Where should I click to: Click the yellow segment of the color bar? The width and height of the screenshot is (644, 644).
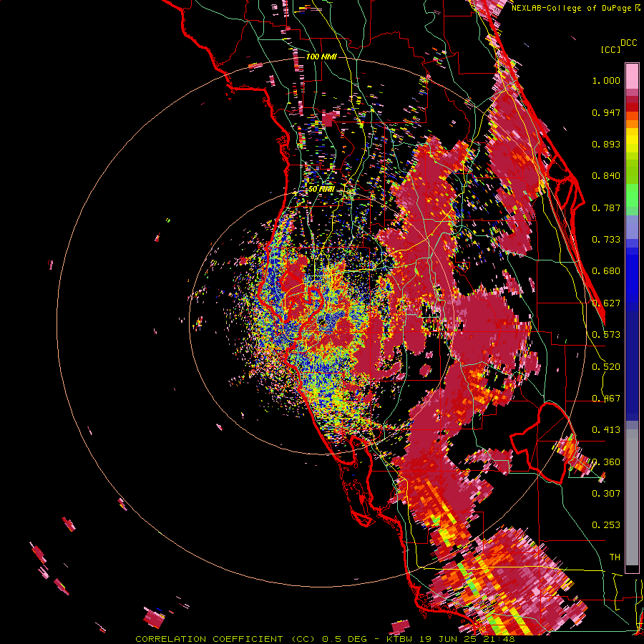(632, 142)
